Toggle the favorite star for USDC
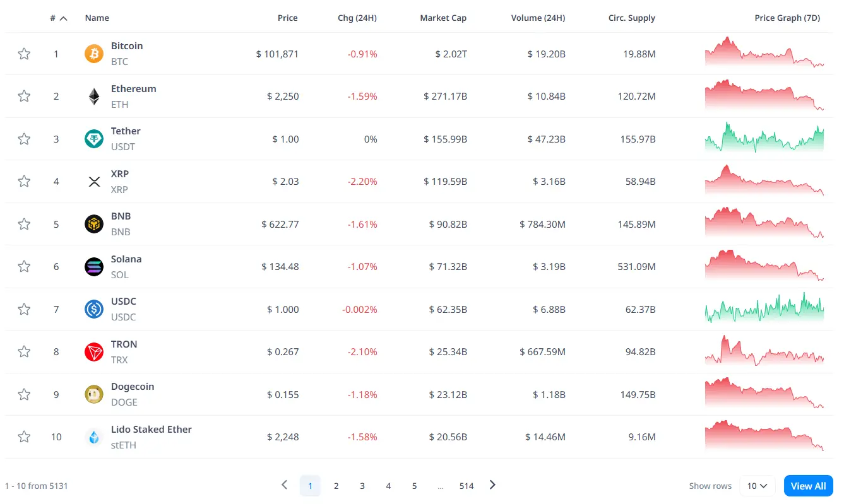 [x=24, y=309]
